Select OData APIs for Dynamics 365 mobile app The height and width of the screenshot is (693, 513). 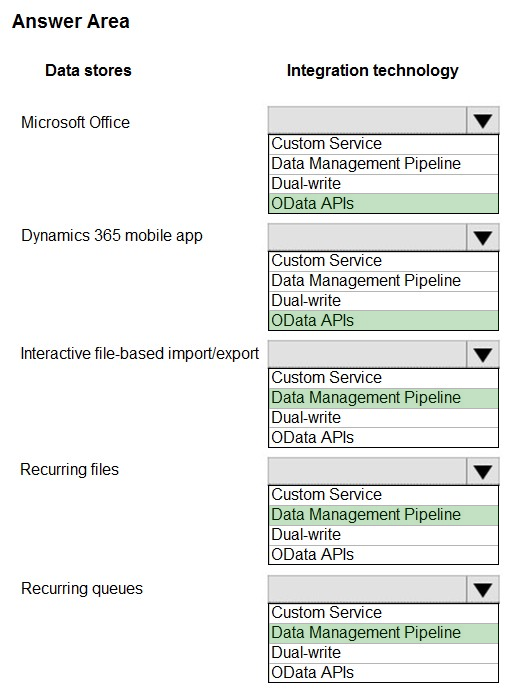(384, 320)
